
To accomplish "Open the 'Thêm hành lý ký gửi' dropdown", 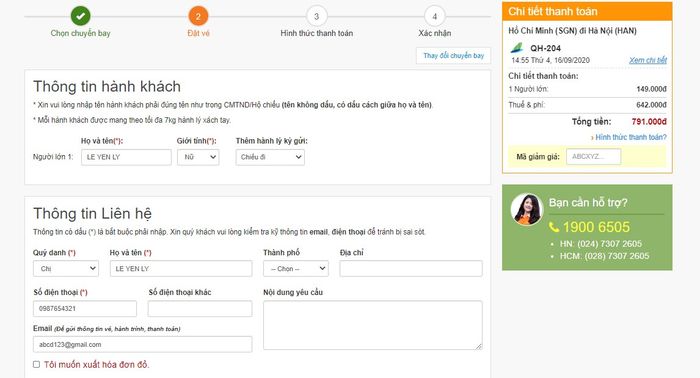I will tap(270, 157).
